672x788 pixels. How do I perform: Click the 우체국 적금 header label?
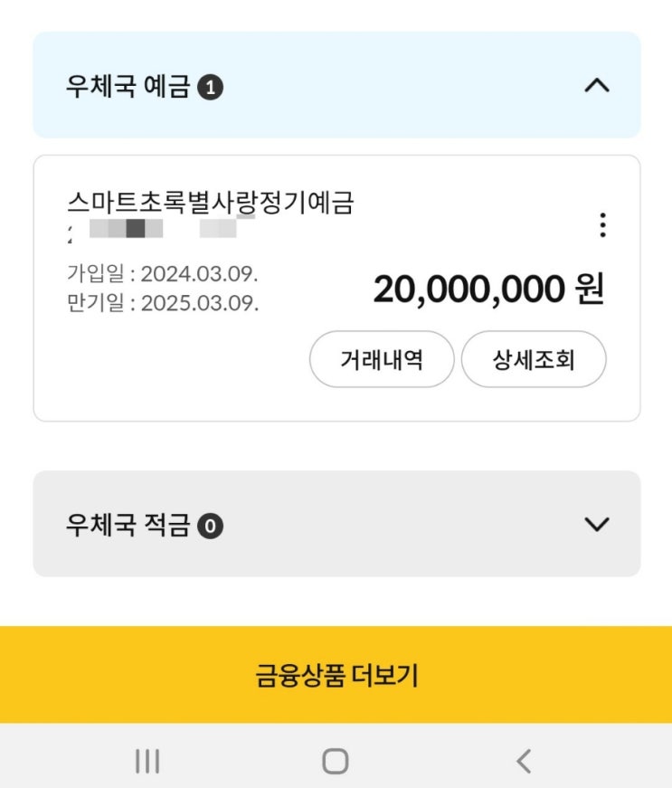[x=128, y=526]
